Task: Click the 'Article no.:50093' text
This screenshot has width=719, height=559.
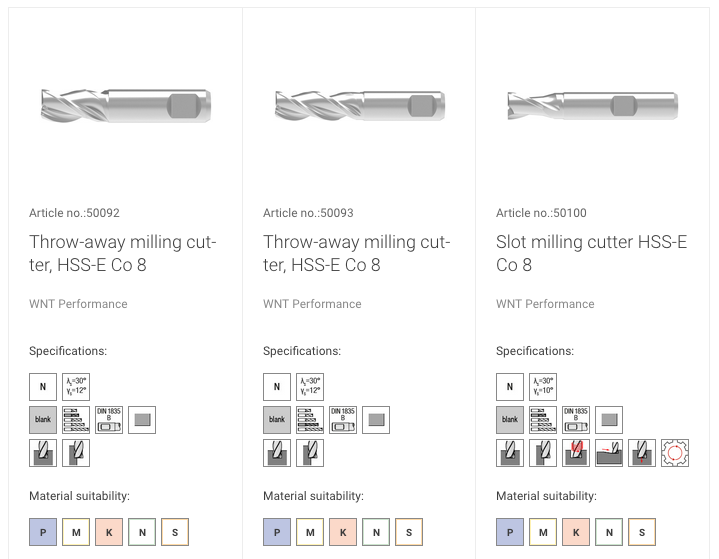Action: [x=308, y=213]
